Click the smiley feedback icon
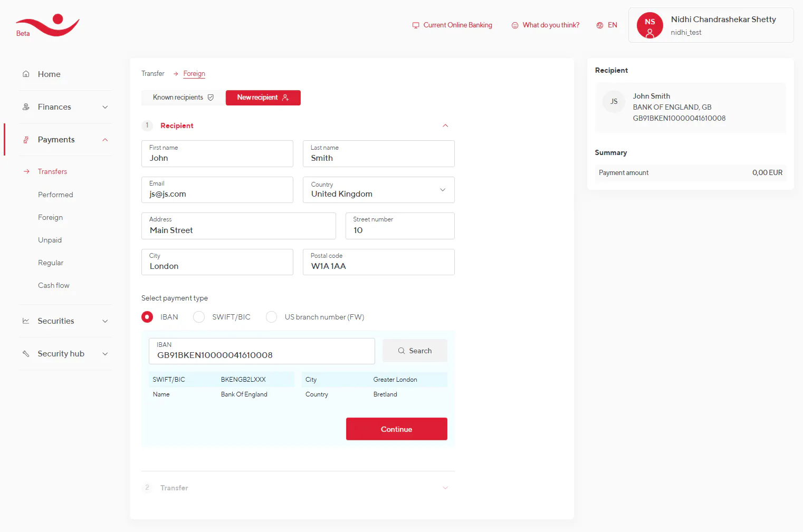803x532 pixels. [515, 25]
